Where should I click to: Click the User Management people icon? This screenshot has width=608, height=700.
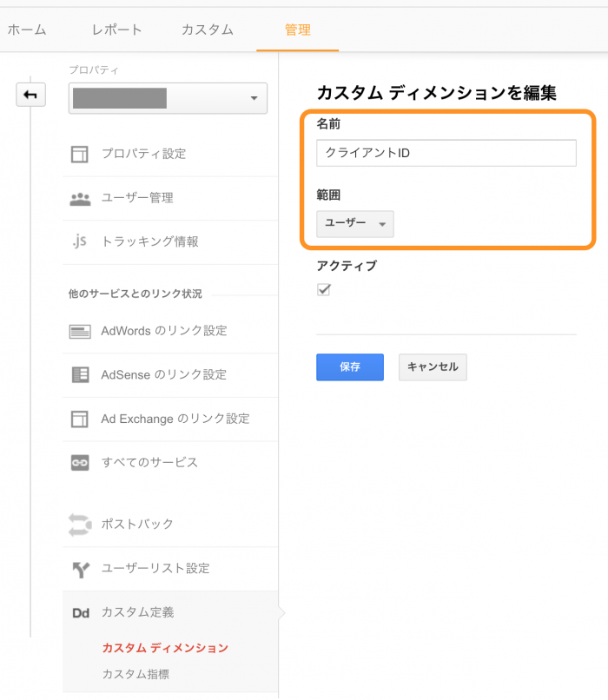(x=80, y=198)
